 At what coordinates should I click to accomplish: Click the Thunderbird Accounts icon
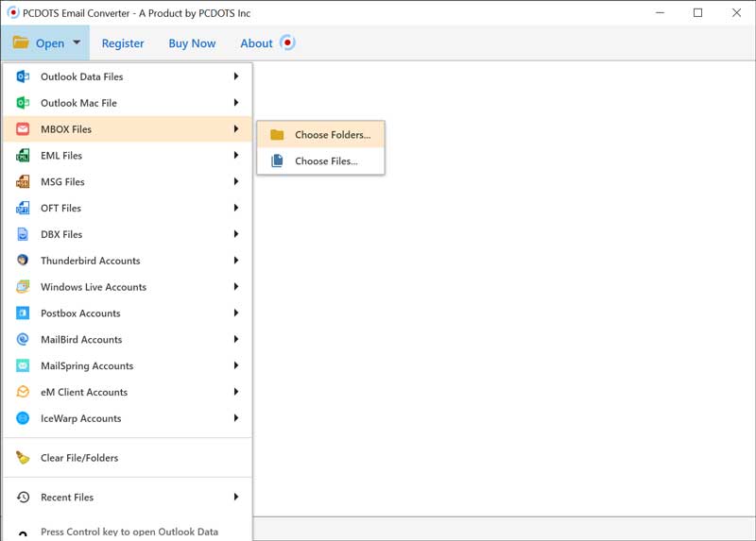coord(23,261)
